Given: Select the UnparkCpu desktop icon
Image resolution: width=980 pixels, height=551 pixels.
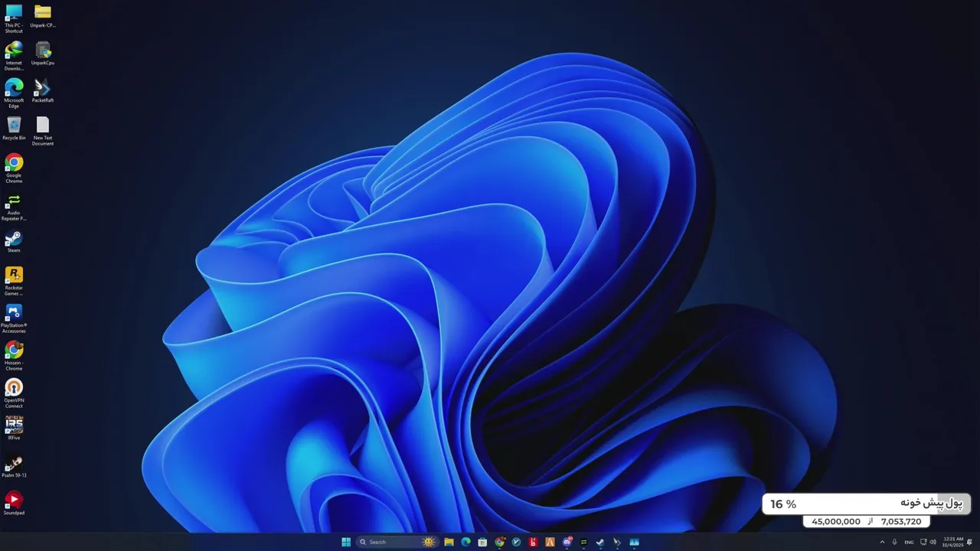Looking at the screenshot, I should [x=43, y=54].
